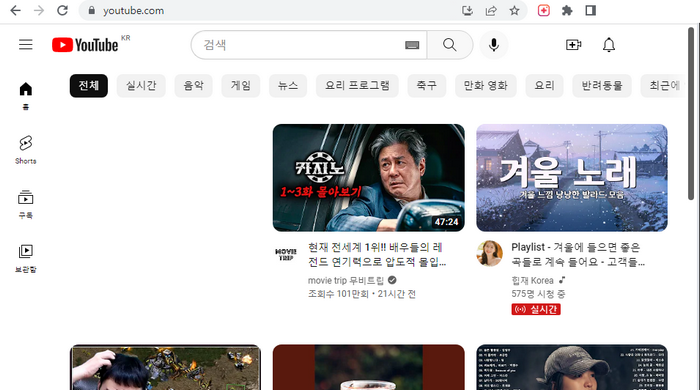Screen dimensions: 700x390
Task: Open the YouTube hamburger guide menu
Action: tap(25, 45)
